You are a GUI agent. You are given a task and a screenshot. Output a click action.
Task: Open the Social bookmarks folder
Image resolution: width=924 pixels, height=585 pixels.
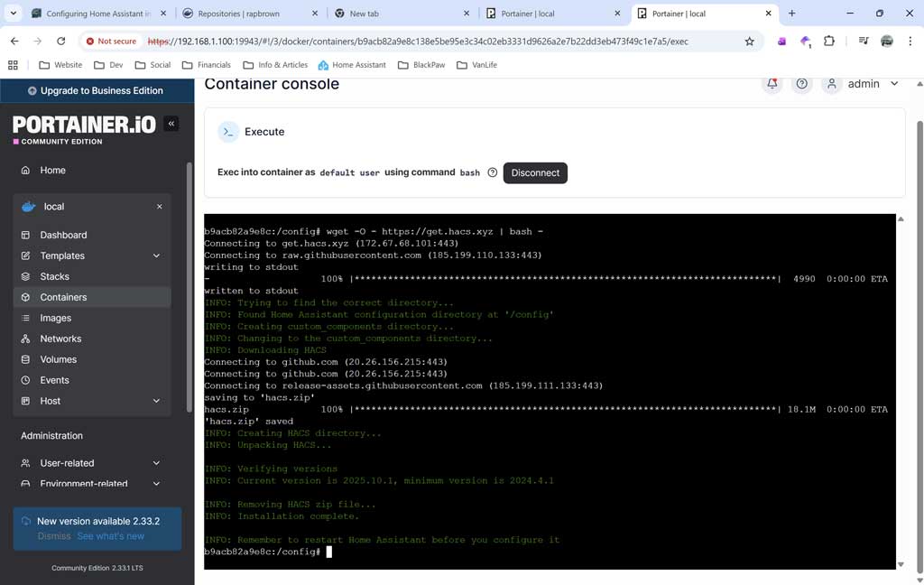[152, 65]
